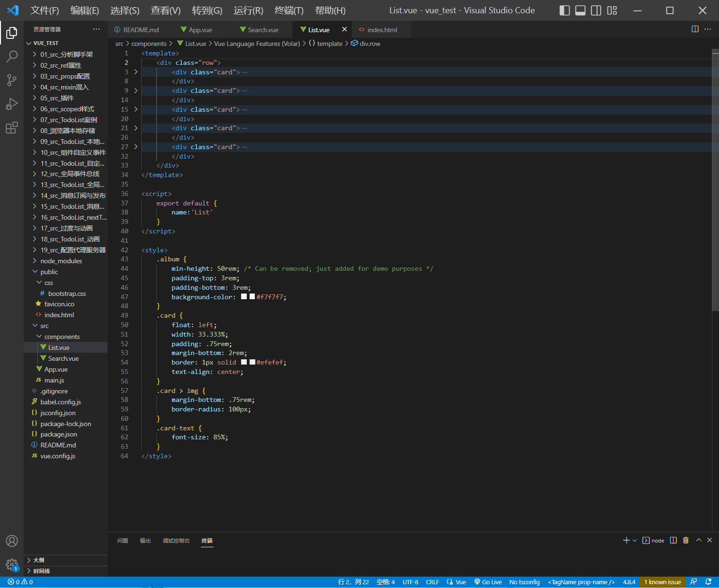Expand 07_src_TodoList案例 folder
This screenshot has height=588, width=719.
pos(65,120)
